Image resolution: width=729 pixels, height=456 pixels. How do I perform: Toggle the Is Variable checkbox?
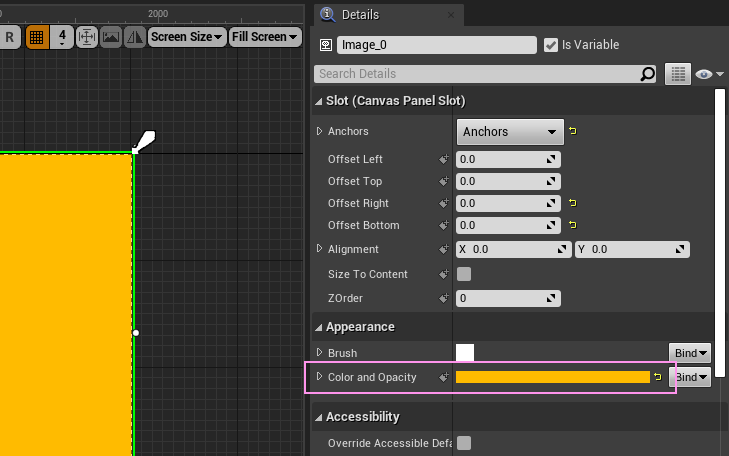[551, 45]
